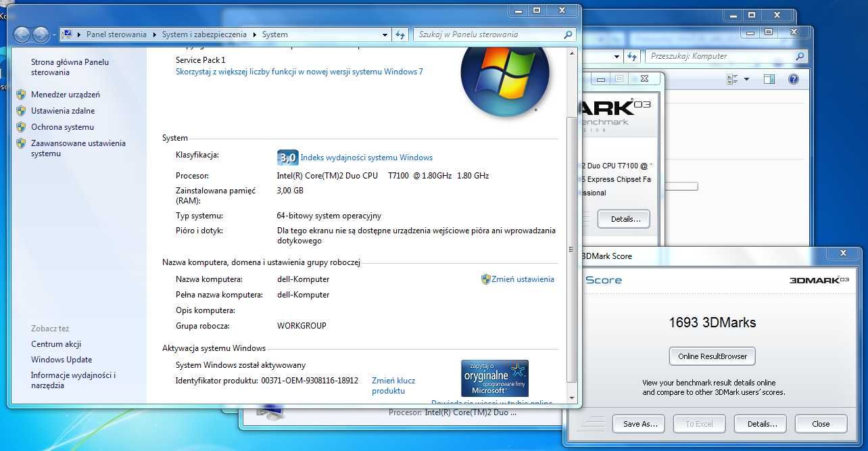Open address dropdown in the Komputer window
This screenshot has height=451, width=868.
tap(617, 57)
